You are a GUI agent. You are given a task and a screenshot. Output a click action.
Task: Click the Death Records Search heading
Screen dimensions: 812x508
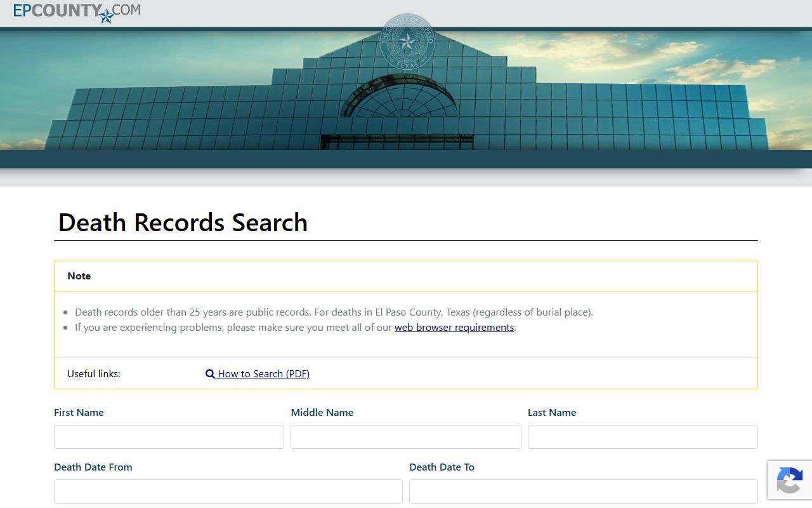point(183,223)
